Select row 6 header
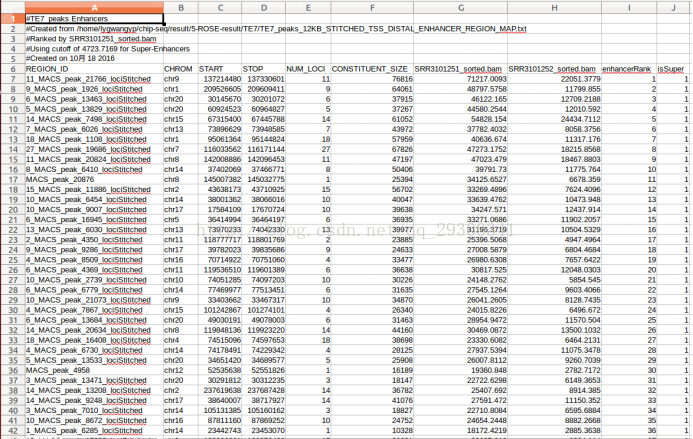Viewport: 693px width, 439px height. coord(13,69)
